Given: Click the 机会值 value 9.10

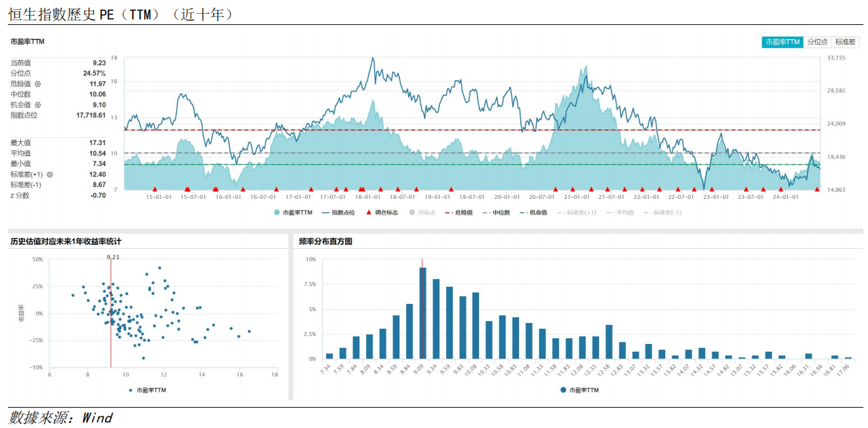Looking at the screenshot, I should coord(99,105).
